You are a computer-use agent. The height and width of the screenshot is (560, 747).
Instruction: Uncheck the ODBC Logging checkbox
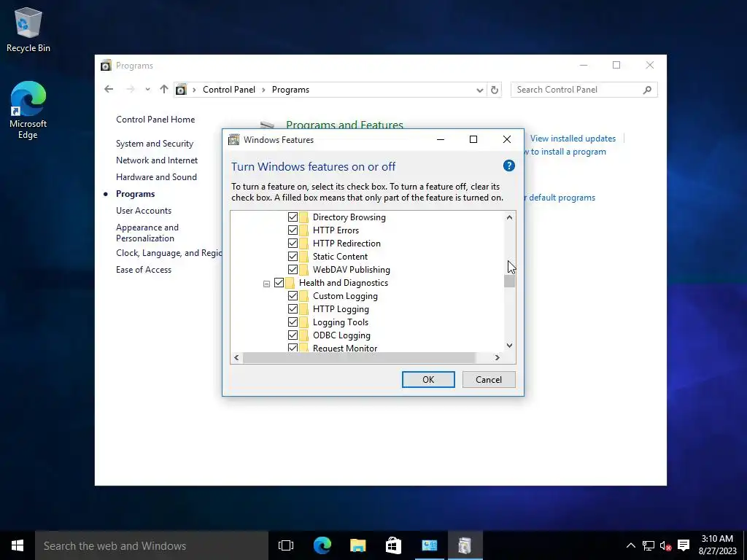pyautogui.click(x=293, y=335)
